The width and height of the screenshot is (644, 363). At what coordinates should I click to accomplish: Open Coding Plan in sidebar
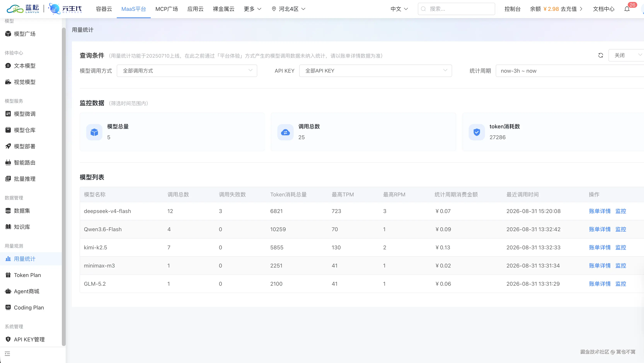pos(29,308)
